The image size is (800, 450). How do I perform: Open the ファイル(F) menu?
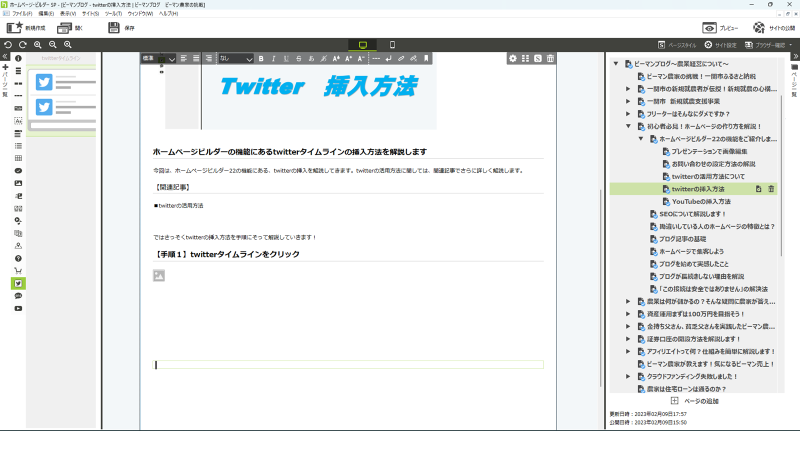coord(22,15)
